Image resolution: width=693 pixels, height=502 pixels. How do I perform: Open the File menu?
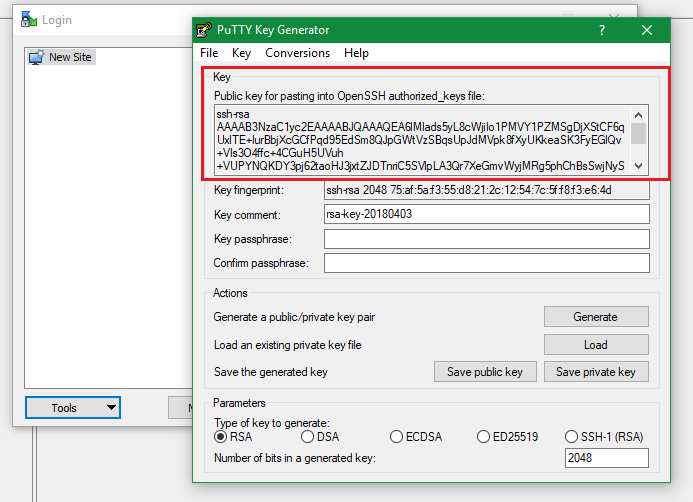click(209, 53)
